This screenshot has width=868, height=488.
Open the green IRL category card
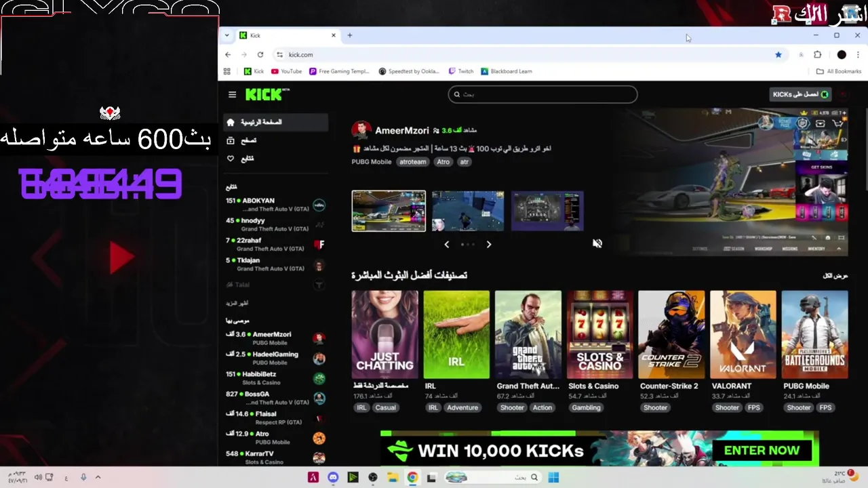pos(456,335)
